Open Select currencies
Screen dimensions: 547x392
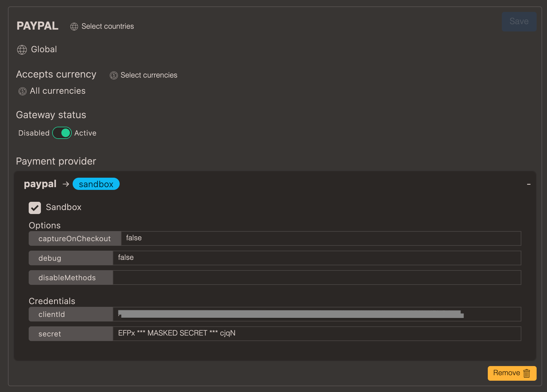tap(149, 75)
